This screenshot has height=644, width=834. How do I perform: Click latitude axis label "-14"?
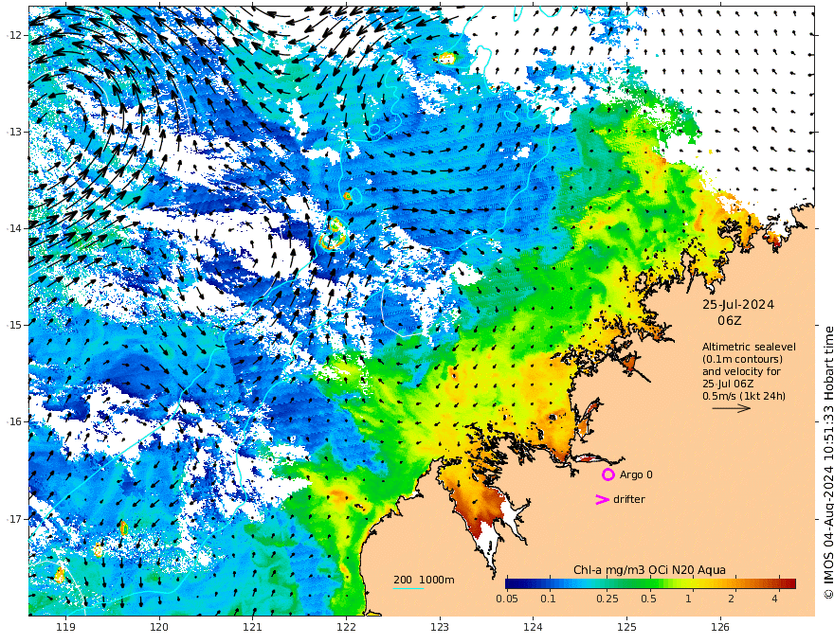14,228
